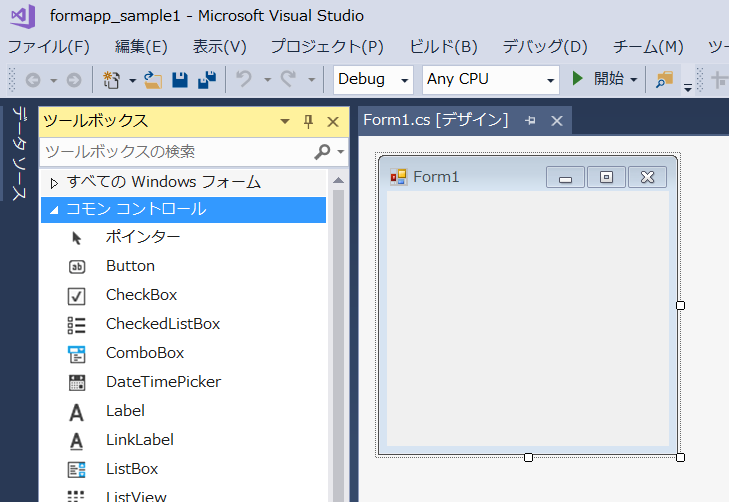Screen dimensions: 729x502
Task: Open the Redo history dropdown arrow
Action: [x=311, y=80]
